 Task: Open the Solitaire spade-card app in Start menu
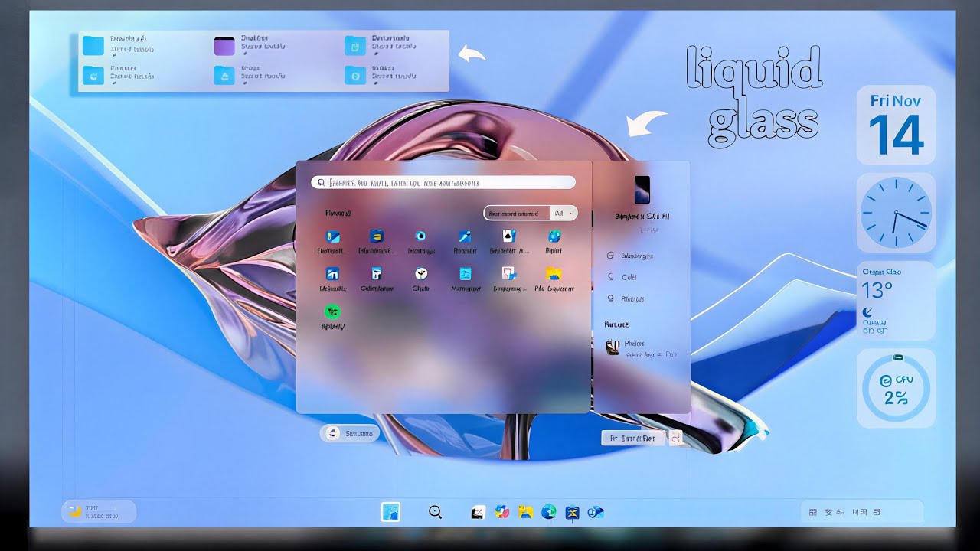coord(509,236)
